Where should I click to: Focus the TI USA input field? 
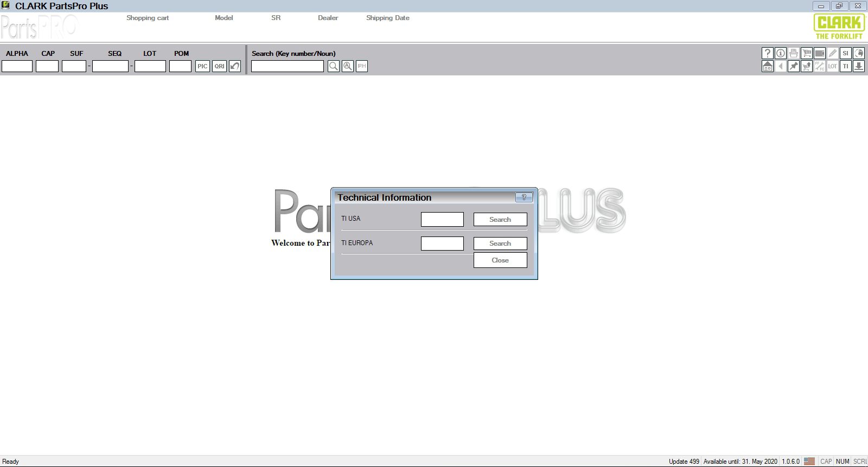pyautogui.click(x=442, y=219)
